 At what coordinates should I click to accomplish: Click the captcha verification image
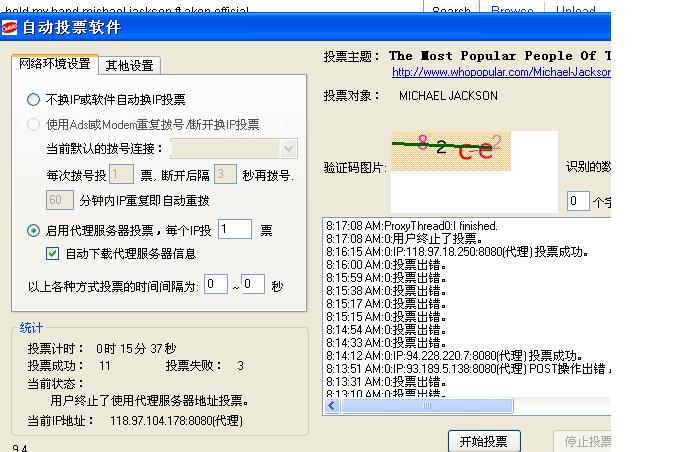click(x=451, y=151)
